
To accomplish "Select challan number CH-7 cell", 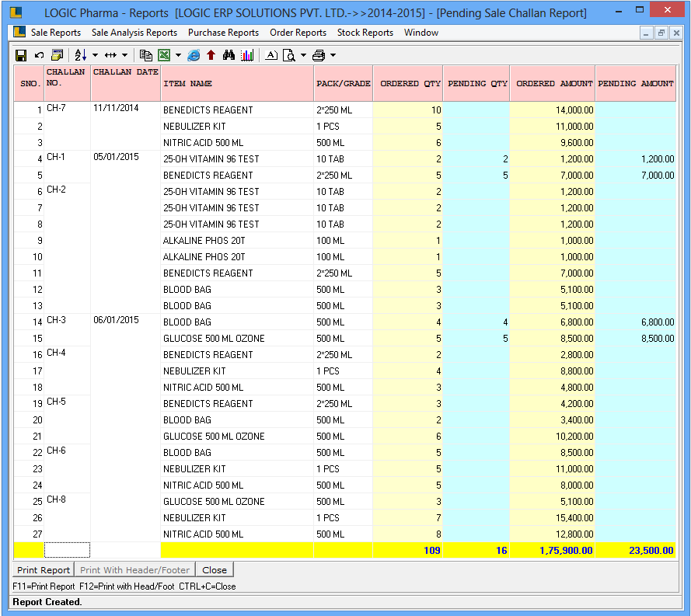I will click(x=68, y=127).
